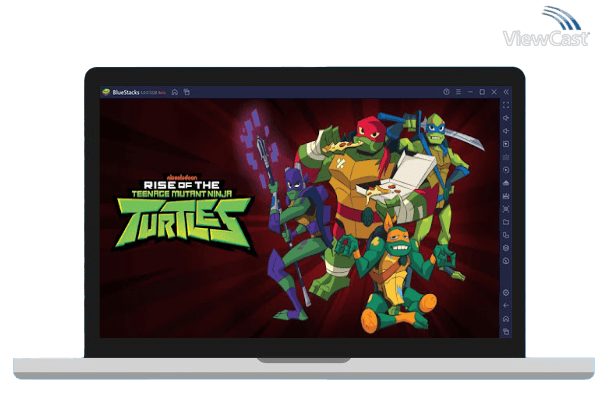Collapse the BlueStacks side toolbar
Viewport: 602px width, 414px height.
pos(506,92)
